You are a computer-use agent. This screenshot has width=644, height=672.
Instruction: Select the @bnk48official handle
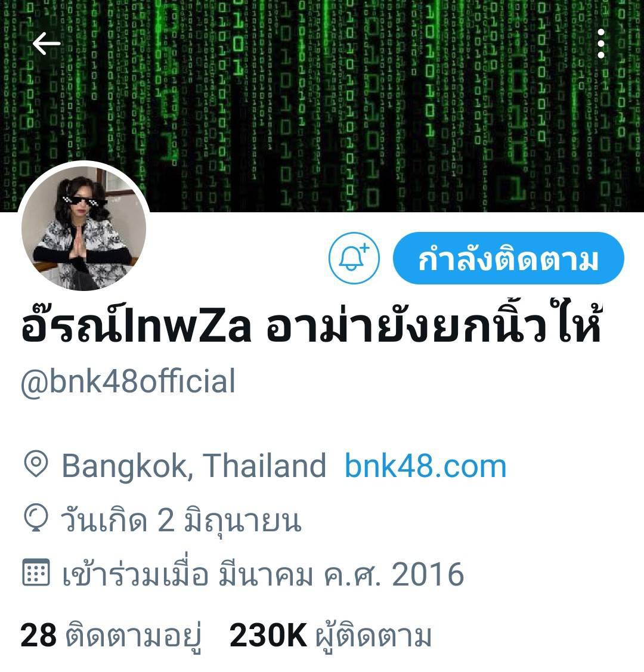[x=128, y=381]
